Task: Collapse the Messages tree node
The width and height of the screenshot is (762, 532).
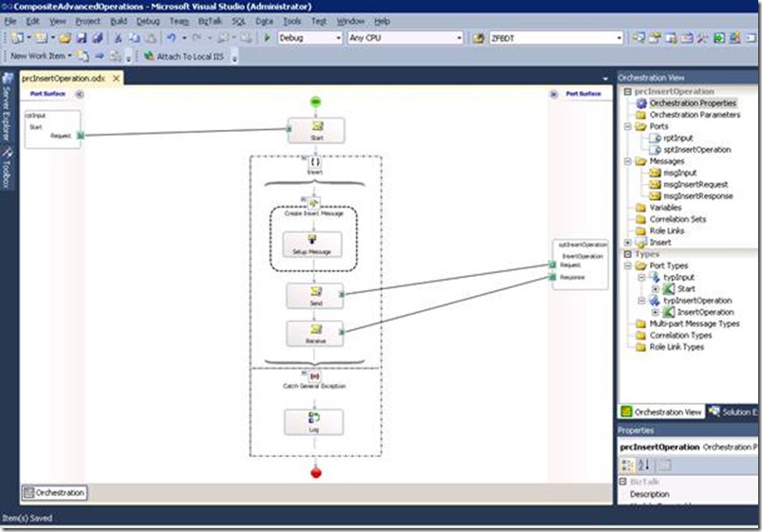Action: 628,161
